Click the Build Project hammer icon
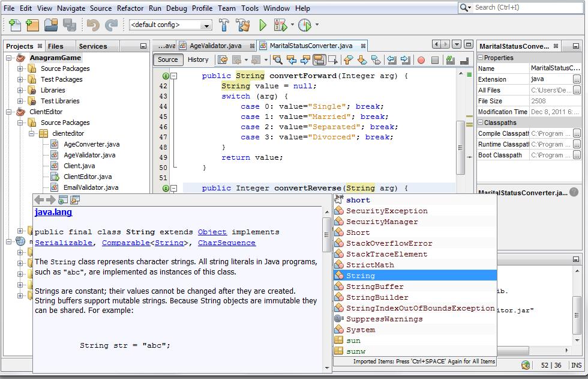The height and width of the screenshot is (379, 588). click(x=224, y=25)
